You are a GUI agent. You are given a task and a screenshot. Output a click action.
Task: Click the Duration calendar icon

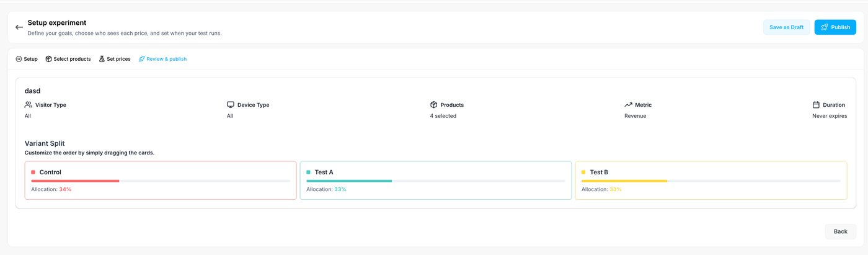pyautogui.click(x=817, y=105)
